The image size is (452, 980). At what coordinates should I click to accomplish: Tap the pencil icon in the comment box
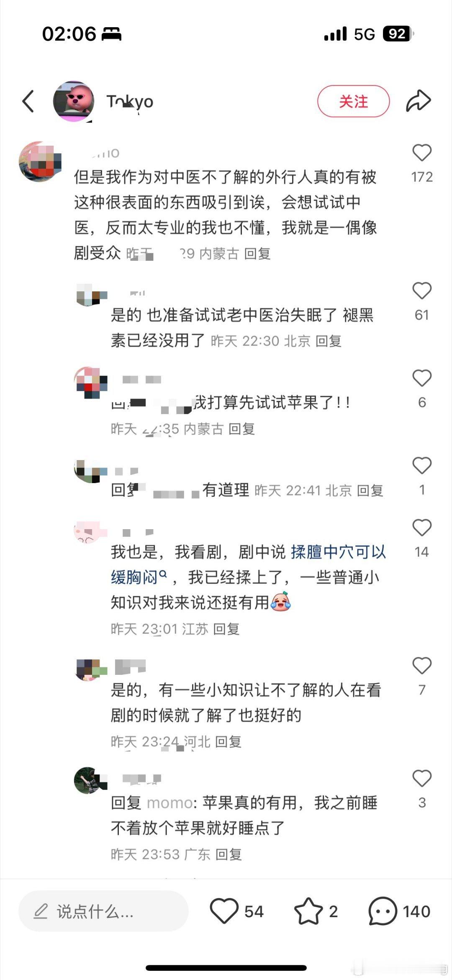click(41, 911)
